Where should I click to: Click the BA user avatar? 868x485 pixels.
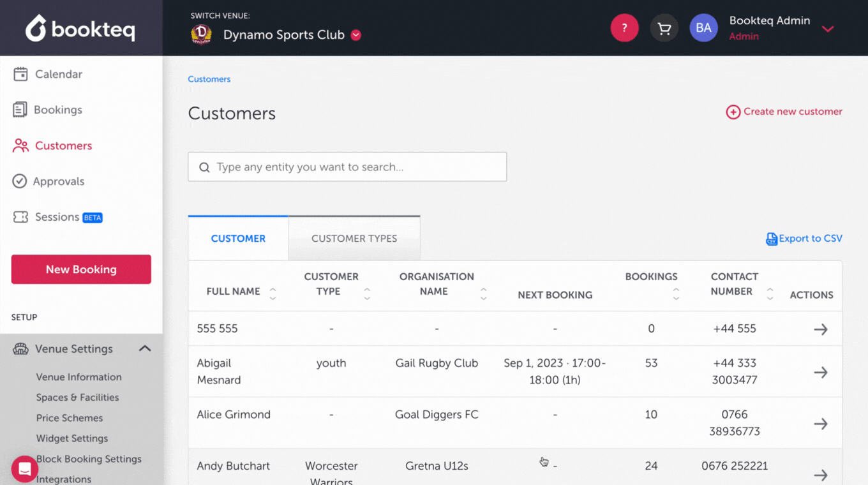703,28
